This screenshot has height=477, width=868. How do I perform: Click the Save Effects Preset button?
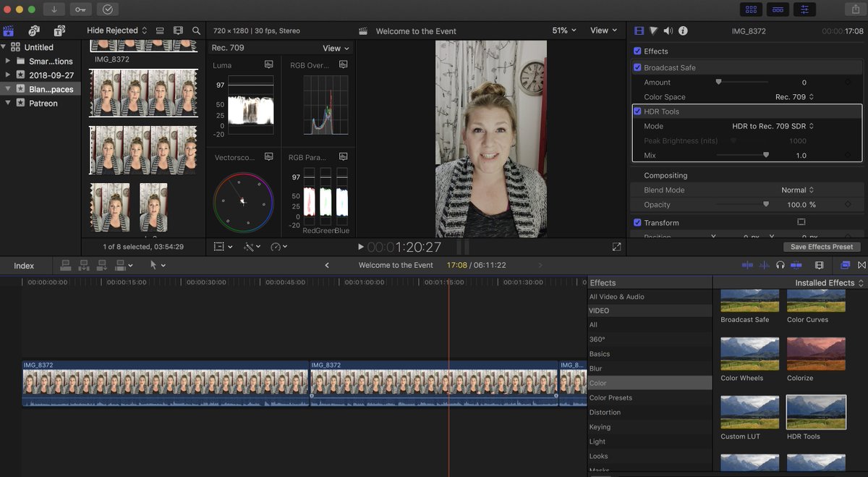point(822,247)
